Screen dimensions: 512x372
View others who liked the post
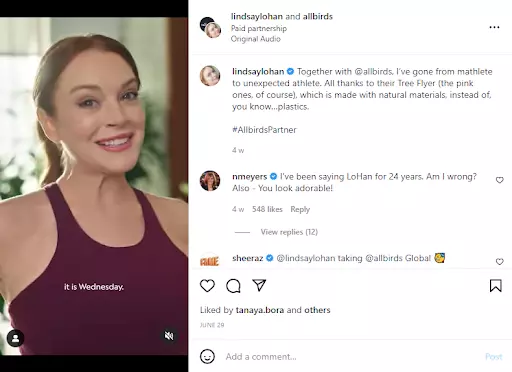click(317, 310)
